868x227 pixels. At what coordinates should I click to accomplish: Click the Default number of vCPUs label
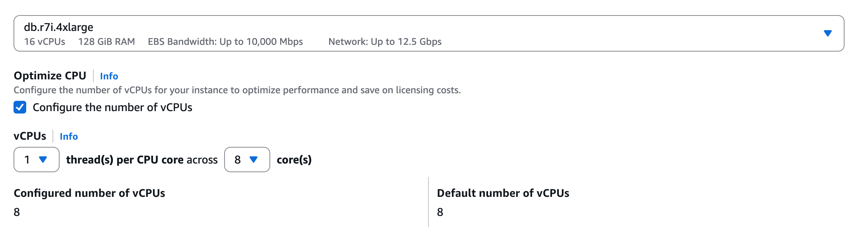tap(503, 193)
